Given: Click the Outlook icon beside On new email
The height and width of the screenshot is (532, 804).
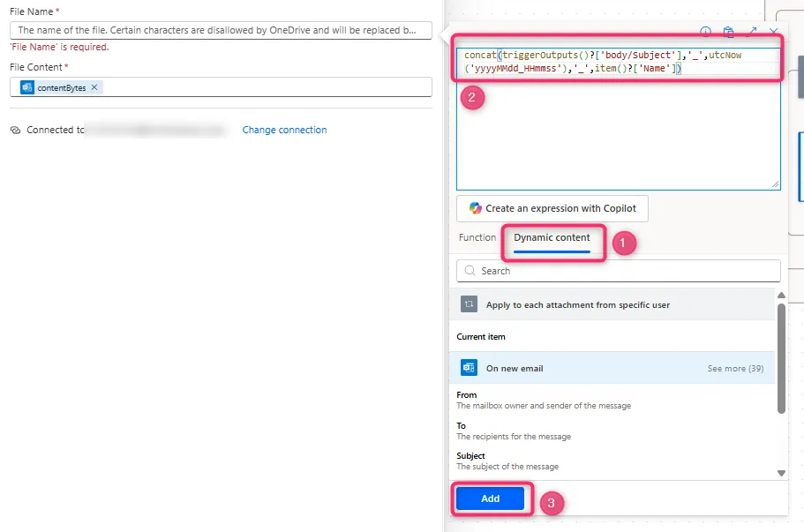Looking at the screenshot, I should pos(469,368).
